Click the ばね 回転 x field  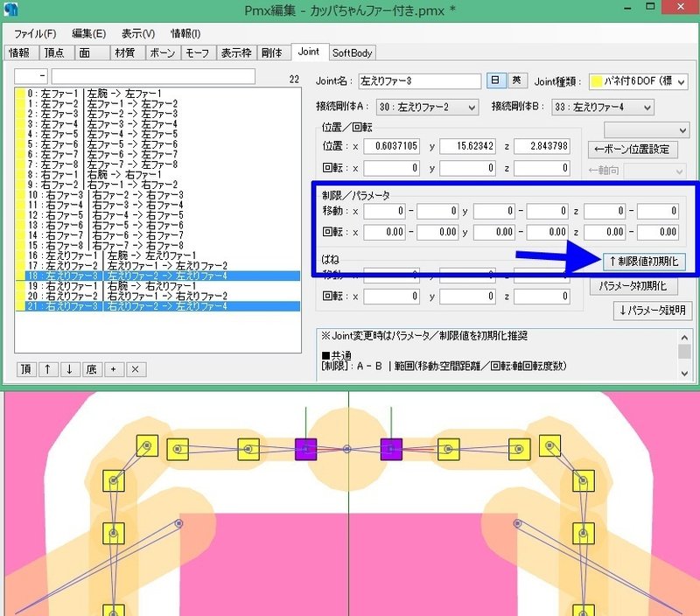[x=391, y=297]
